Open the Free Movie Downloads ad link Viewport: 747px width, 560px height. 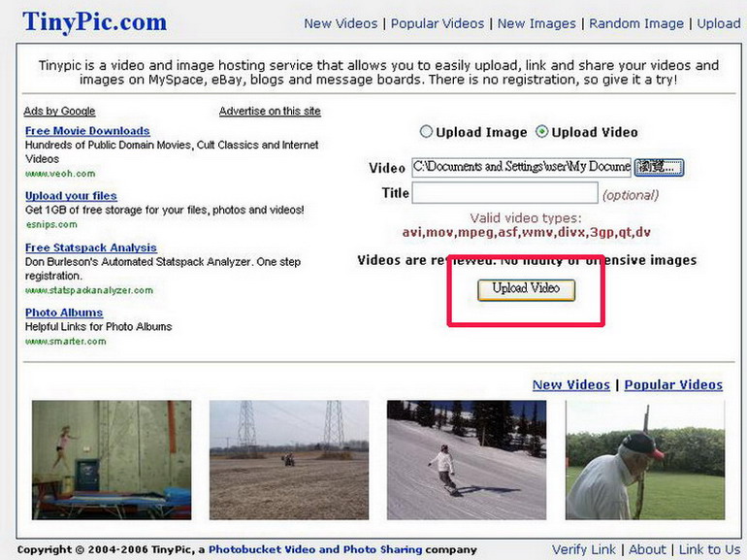(x=87, y=131)
